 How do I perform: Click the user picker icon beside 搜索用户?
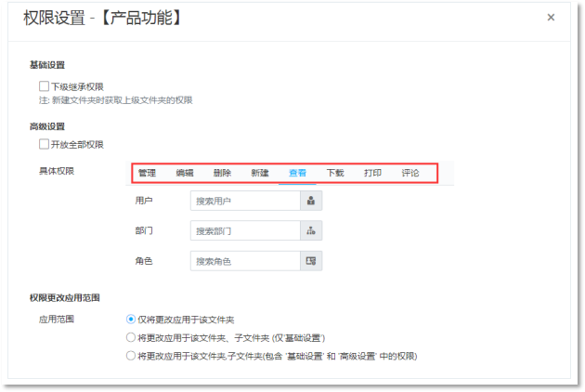click(311, 200)
